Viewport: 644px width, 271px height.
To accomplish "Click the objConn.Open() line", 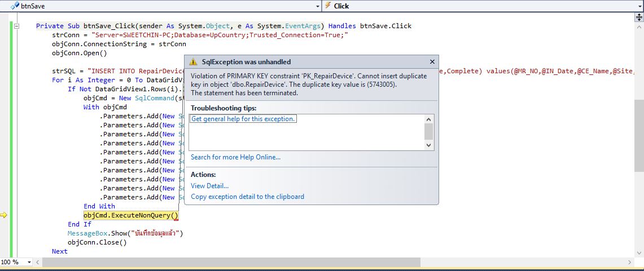I will coord(79,53).
